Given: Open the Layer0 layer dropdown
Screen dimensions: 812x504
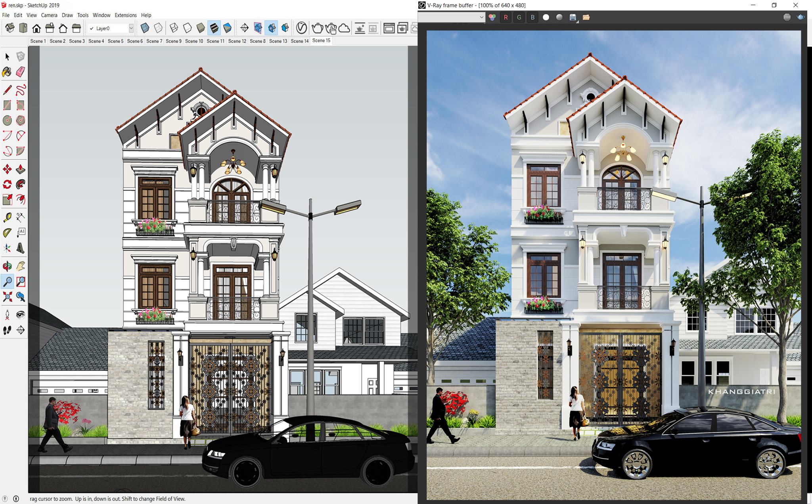Looking at the screenshot, I should [x=131, y=28].
